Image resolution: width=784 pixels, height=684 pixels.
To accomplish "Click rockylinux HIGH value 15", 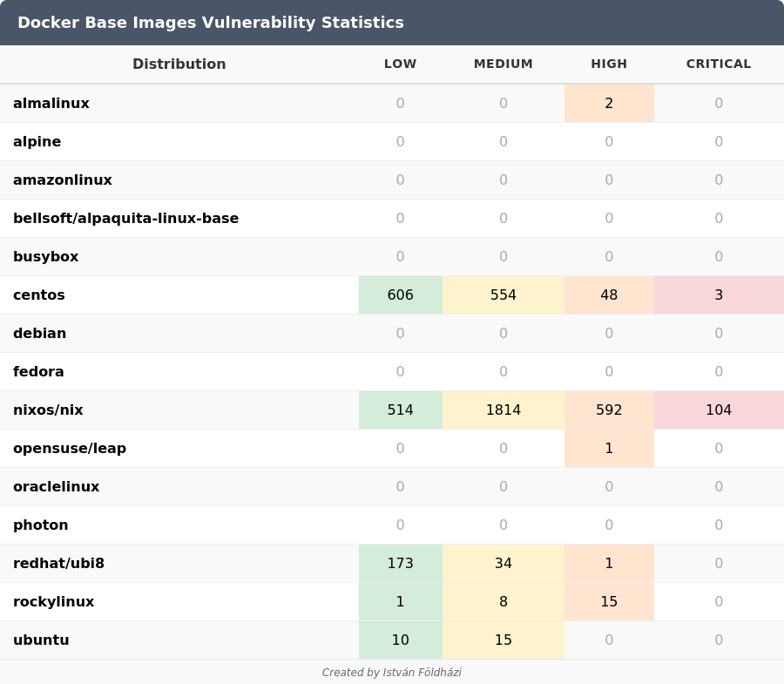I will pos(609,601).
